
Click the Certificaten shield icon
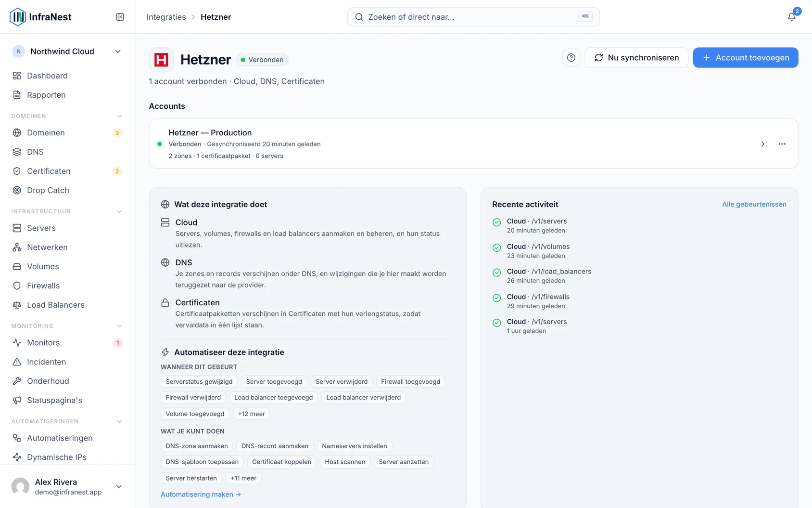click(x=17, y=171)
